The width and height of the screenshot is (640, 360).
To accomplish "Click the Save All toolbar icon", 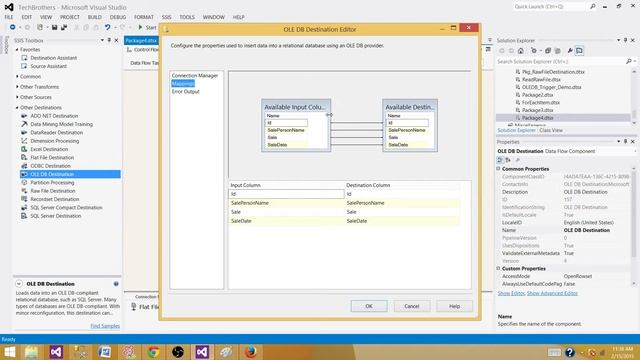I will point(64,27).
